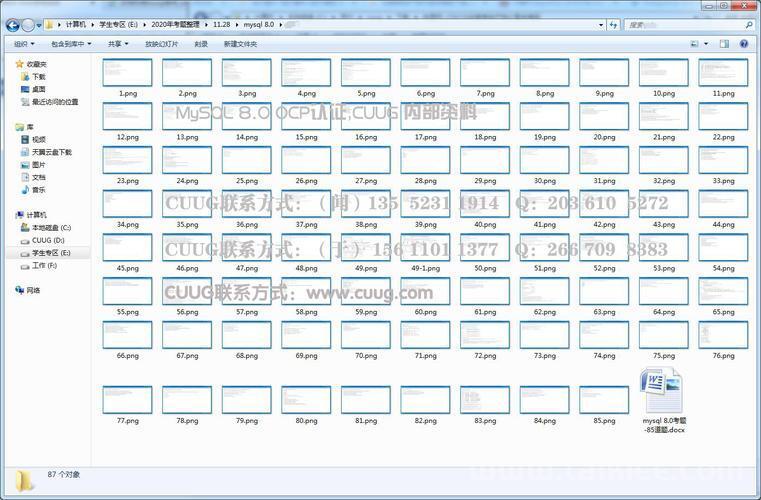Image resolution: width=761 pixels, height=500 pixels.
Task: Select the 85.png file thumbnail
Action: 604,400
